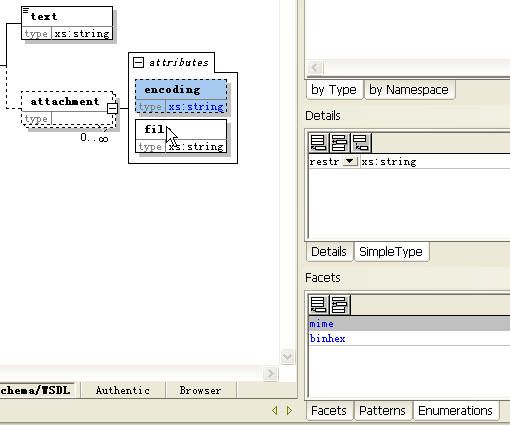The image size is (510, 425).
Task: Select the binhex enumeration row
Action: pyautogui.click(x=409, y=338)
